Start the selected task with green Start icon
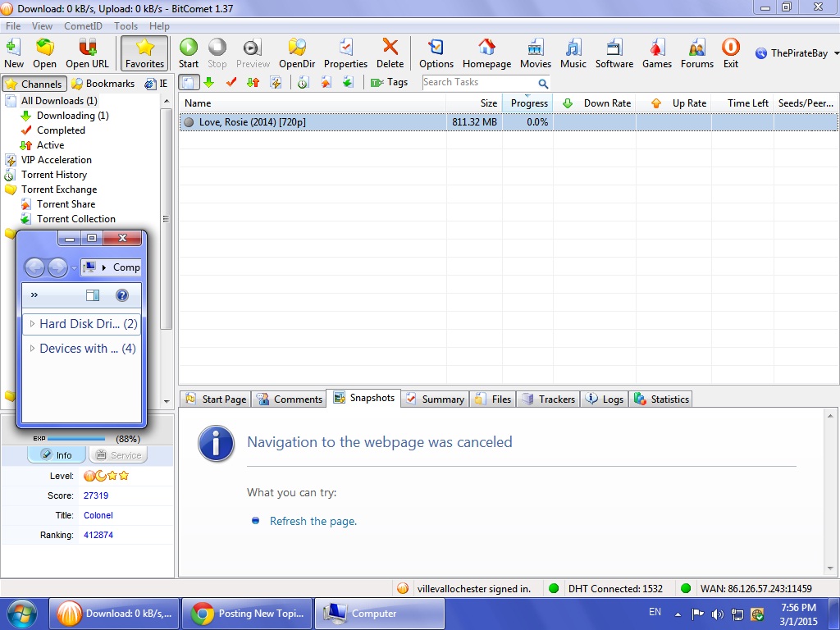The image size is (840, 630). [189, 53]
